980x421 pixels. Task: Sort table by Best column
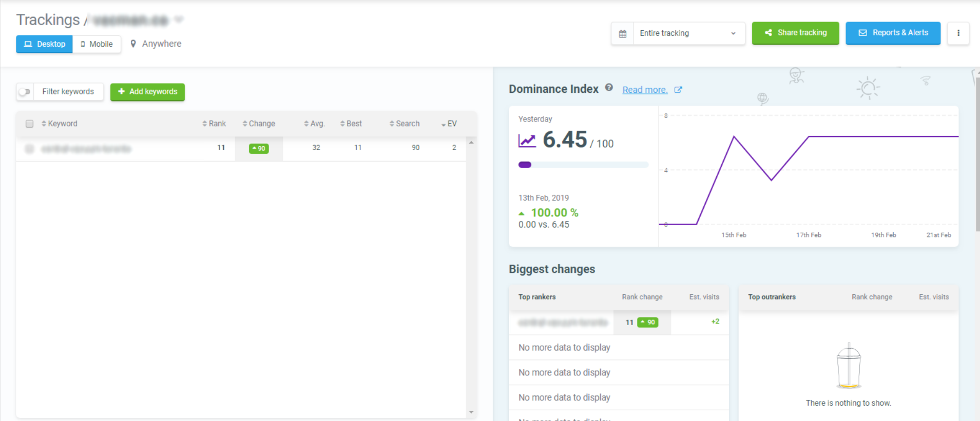point(351,124)
